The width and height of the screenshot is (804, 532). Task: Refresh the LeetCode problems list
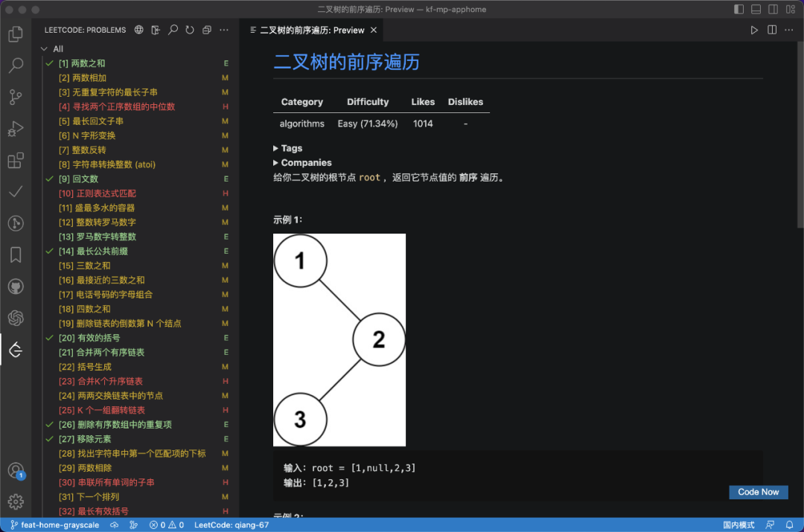click(x=190, y=30)
